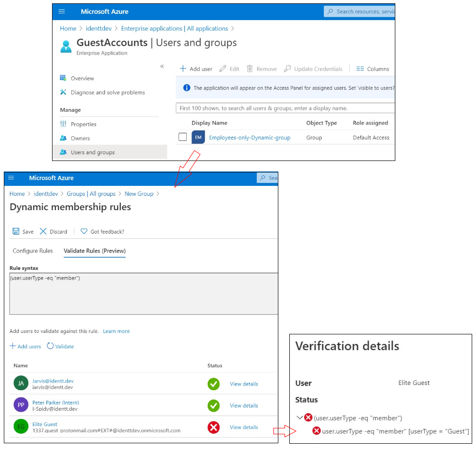The width and height of the screenshot is (476, 449).
Task: Click the blue info icon in banner
Action: click(187, 88)
